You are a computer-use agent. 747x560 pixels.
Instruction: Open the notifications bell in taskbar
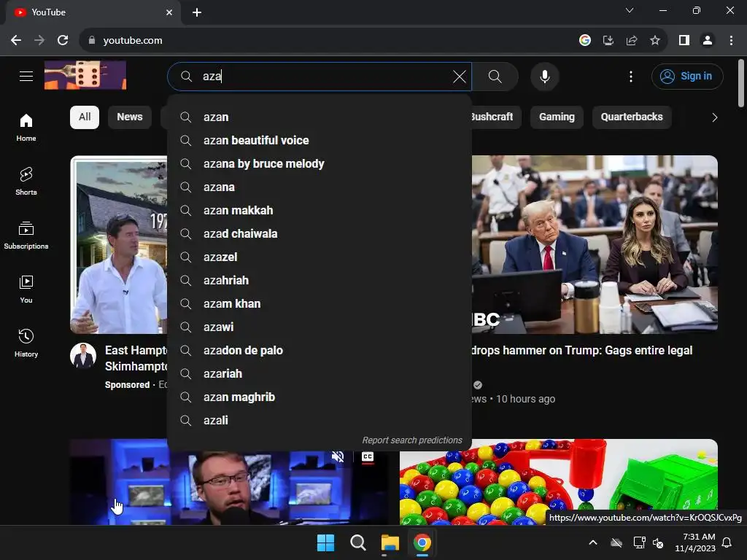coord(727,542)
